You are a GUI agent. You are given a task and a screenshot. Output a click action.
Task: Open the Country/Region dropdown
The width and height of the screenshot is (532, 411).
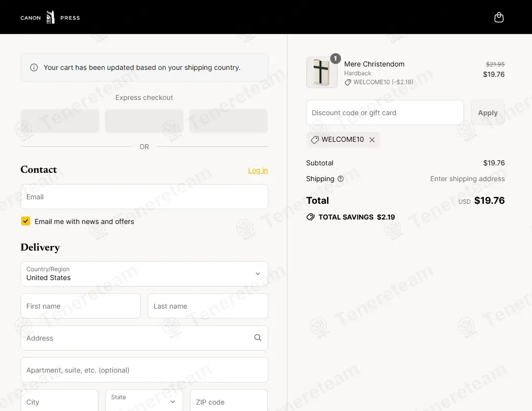pyautogui.click(x=144, y=274)
